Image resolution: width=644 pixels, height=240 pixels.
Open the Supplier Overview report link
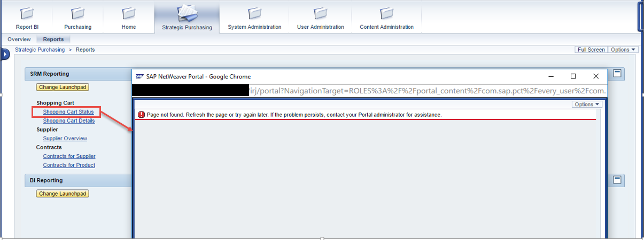coord(65,138)
